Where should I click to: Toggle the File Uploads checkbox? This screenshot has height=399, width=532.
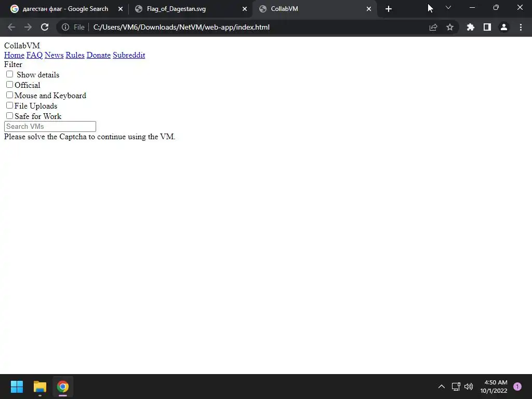(9, 105)
